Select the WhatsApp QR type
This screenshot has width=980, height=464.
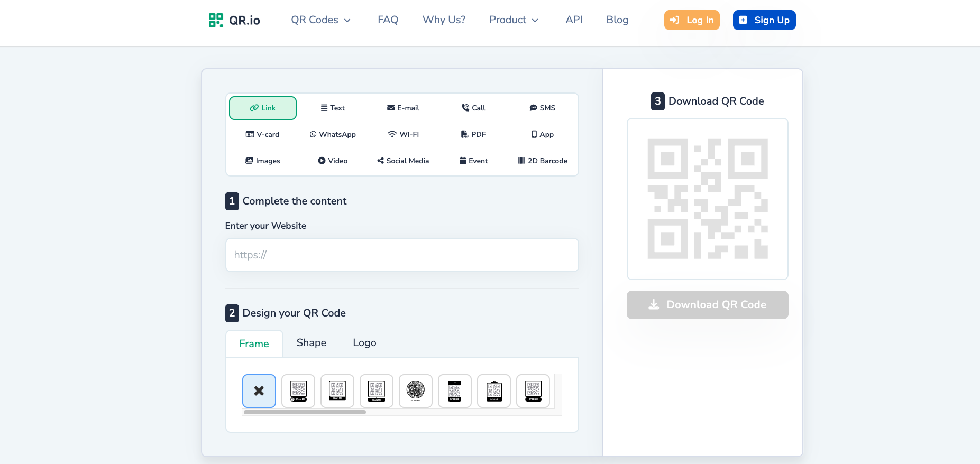[332, 134]
